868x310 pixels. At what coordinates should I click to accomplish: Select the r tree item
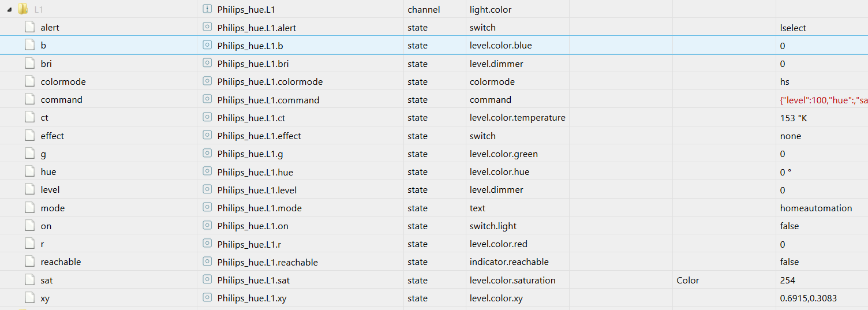tap(43, 244)
